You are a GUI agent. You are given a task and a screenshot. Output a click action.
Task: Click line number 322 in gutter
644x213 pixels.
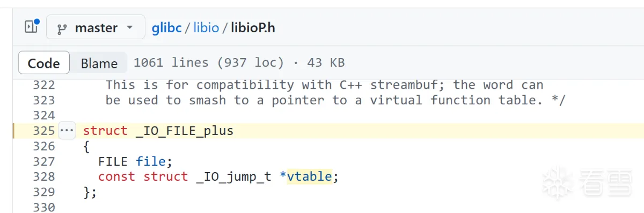(43, 85)
